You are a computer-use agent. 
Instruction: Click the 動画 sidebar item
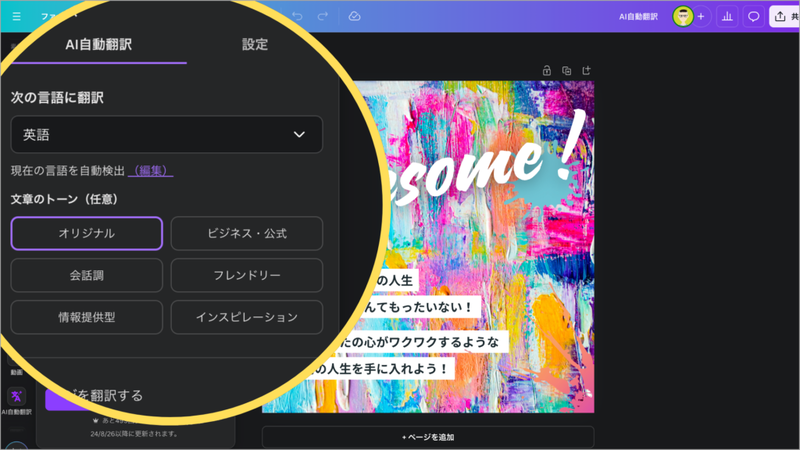(16, 366)
